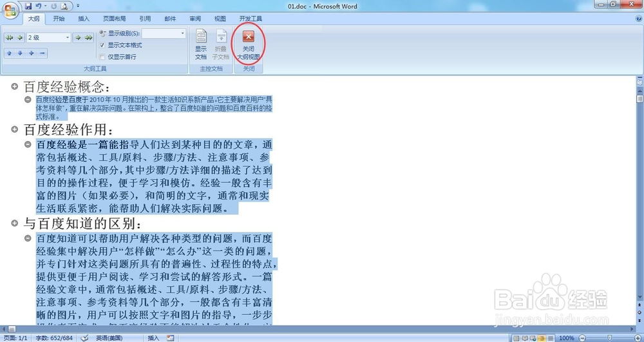
Task: Promote the outline item one level
Action: point(20,38)
